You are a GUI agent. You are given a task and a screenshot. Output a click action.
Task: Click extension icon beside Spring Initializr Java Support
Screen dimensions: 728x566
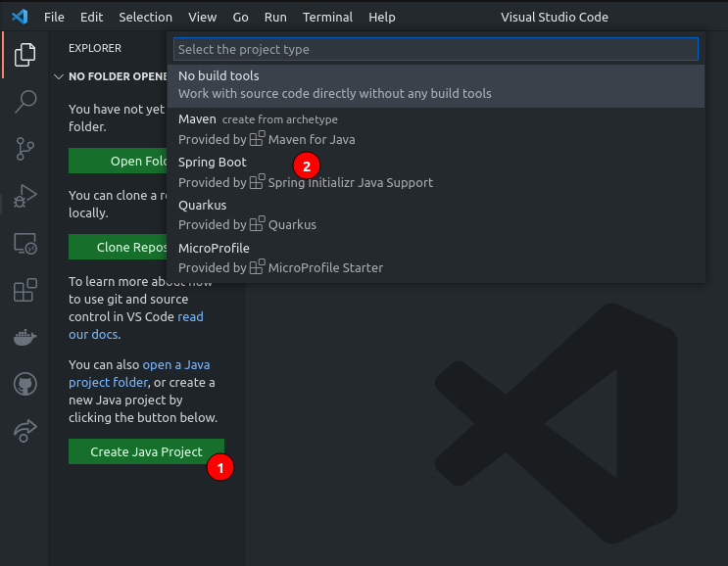tap(258, 181)
